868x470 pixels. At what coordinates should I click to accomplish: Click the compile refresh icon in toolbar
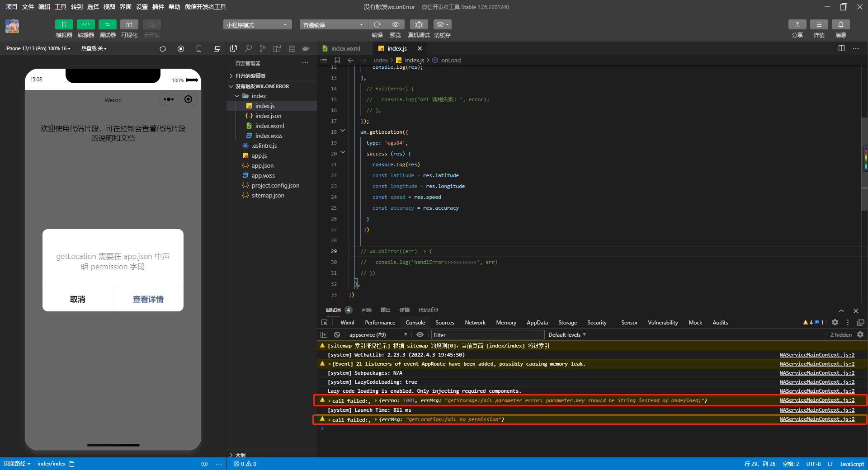377,24
